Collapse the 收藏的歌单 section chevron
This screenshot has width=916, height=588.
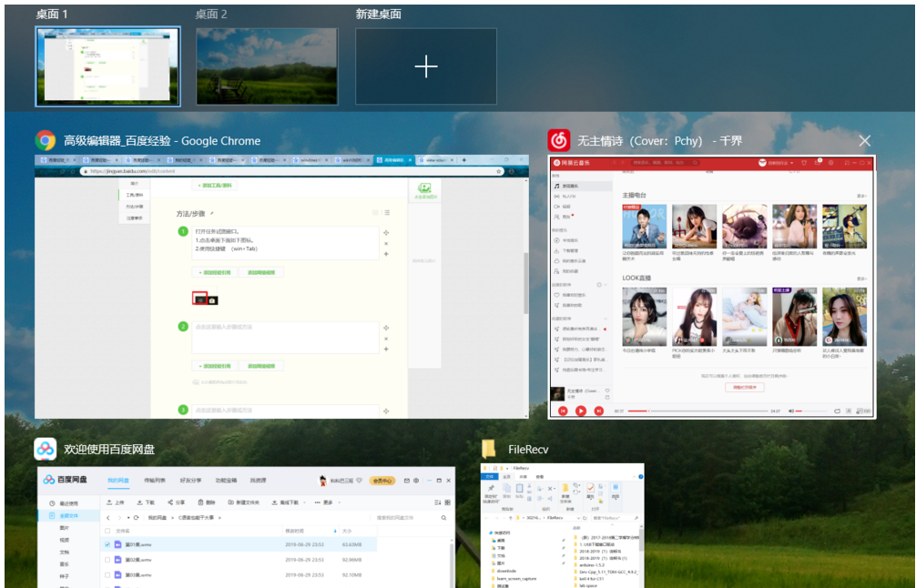pyautogui.click(x=606, y=319)
